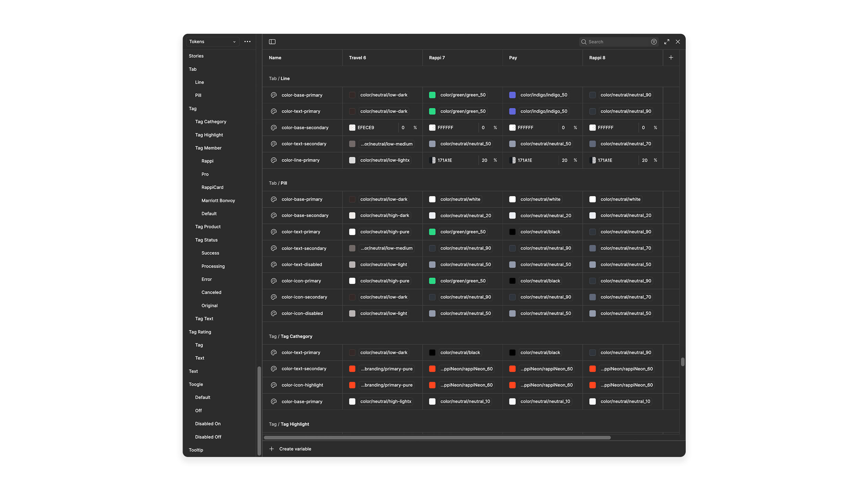Select Tag Status group in sidebar
The image size is (868, 495).
[206, 240]
